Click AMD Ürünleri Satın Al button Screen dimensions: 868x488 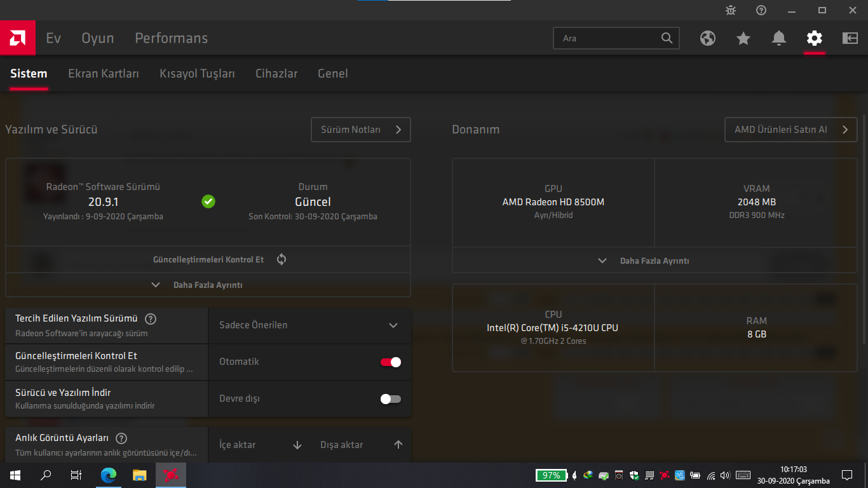[x=791, y=130]
